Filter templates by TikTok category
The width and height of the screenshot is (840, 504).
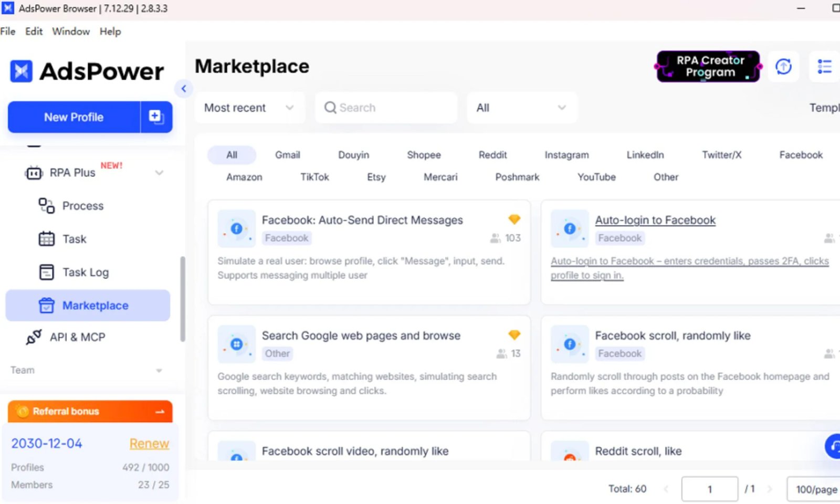click(x=314, y=177)
